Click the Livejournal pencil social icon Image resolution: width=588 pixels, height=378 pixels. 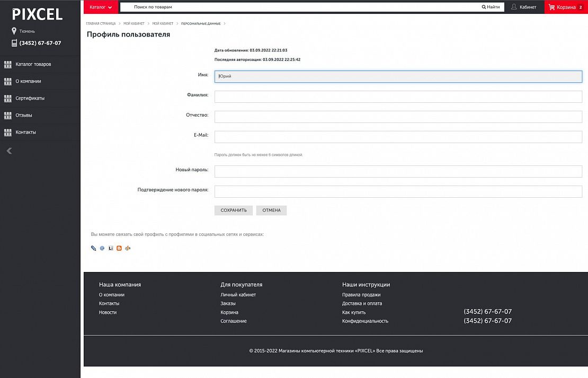(x=94, y=248)
